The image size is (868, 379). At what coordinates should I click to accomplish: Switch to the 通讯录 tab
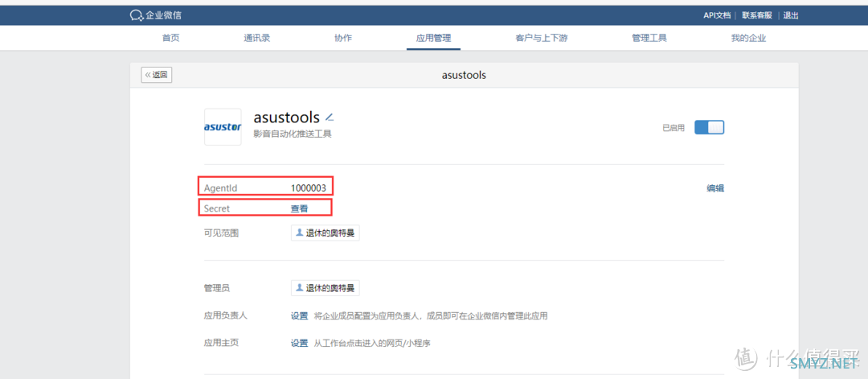[x=257, y=39]
